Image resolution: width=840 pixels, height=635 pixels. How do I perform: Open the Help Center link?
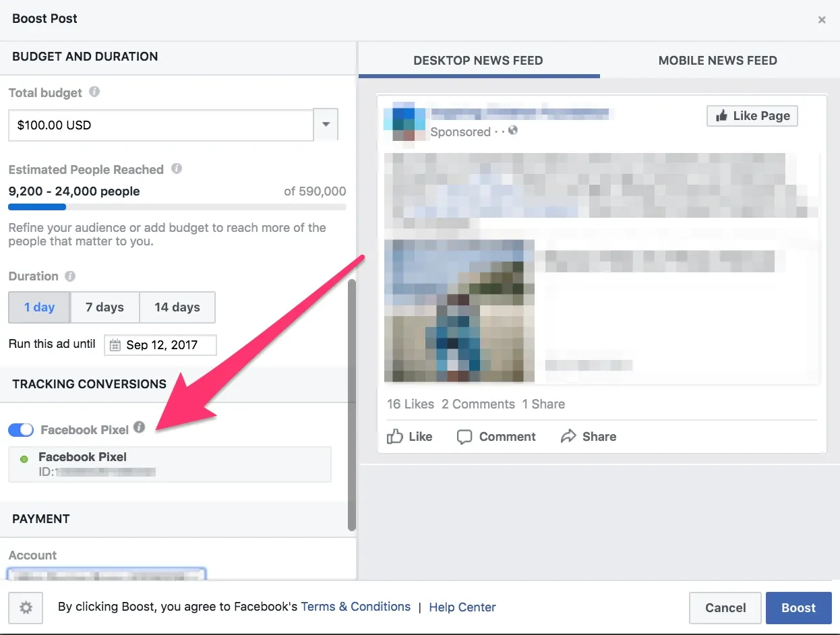coord(462,607)
